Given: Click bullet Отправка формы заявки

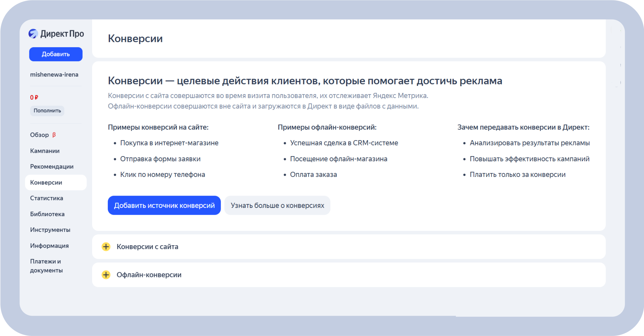Looking at the screenshot, I should click(x=160, y=159).
